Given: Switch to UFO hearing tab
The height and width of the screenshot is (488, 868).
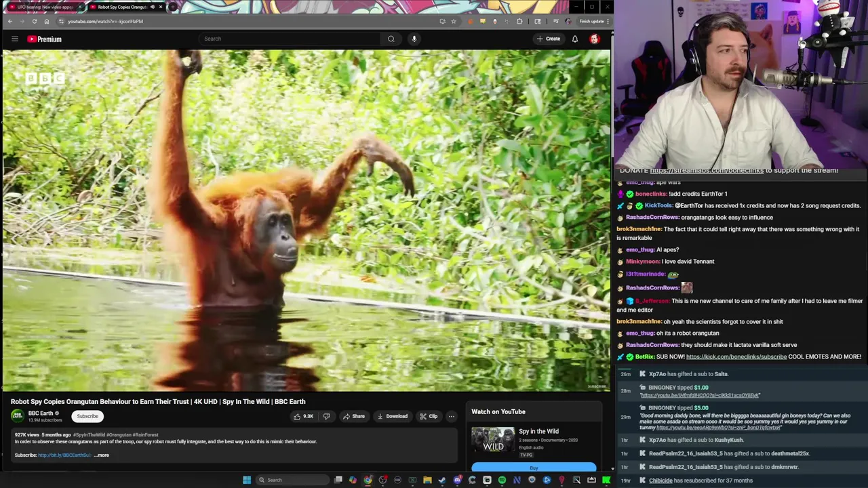Looking at the screenshot, I should point(45,7).
